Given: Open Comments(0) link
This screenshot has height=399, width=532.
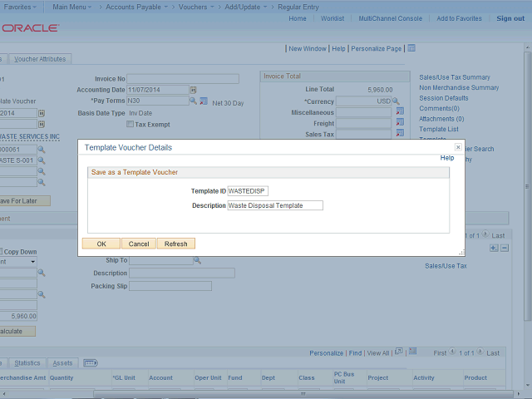Looking at the screenshot, I should pyautogui.click(x=439, y=108).
